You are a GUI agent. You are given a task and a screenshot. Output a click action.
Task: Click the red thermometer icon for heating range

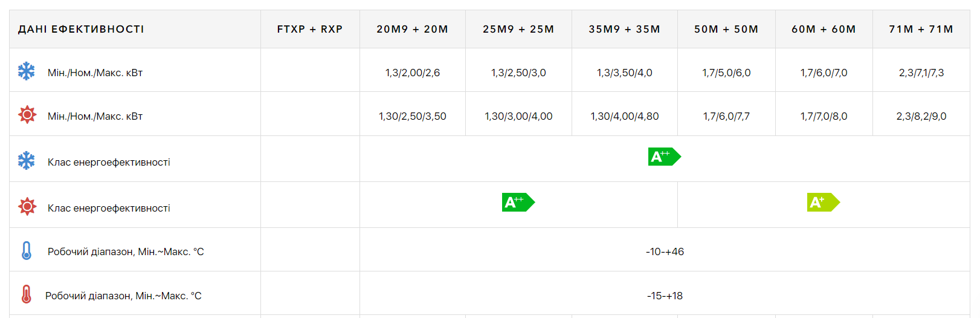[27, 294]
